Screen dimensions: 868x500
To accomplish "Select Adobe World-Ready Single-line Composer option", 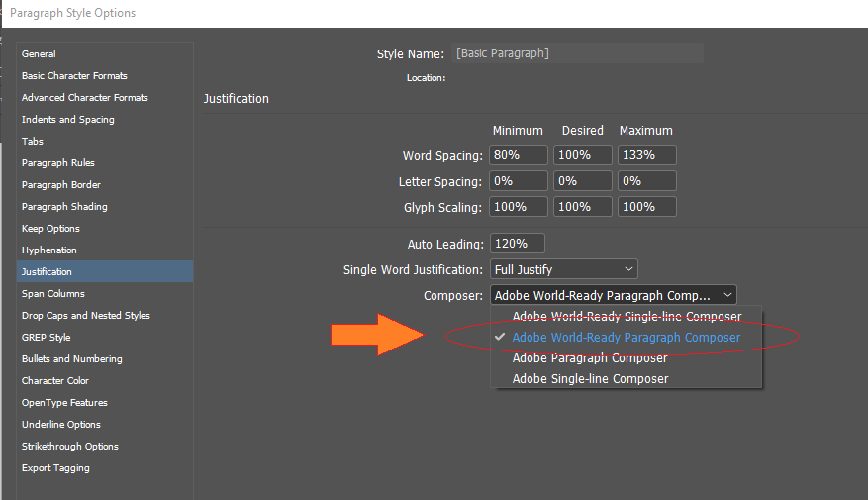I will [x=627, y=317].
